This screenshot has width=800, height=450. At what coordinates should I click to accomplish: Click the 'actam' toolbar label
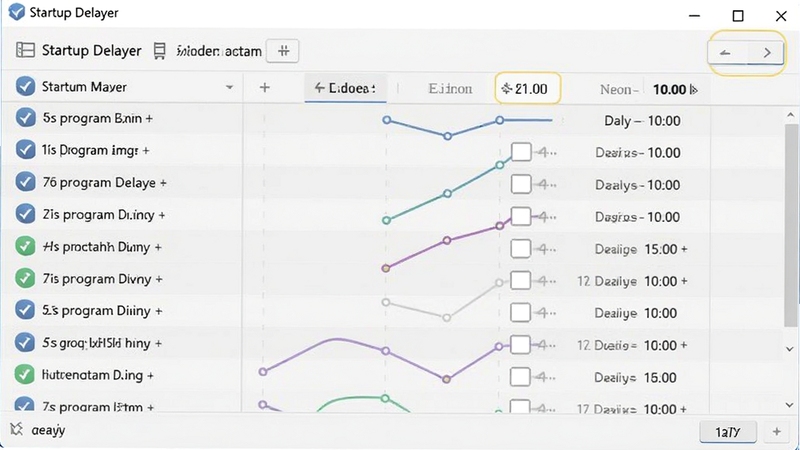(243, 51)
